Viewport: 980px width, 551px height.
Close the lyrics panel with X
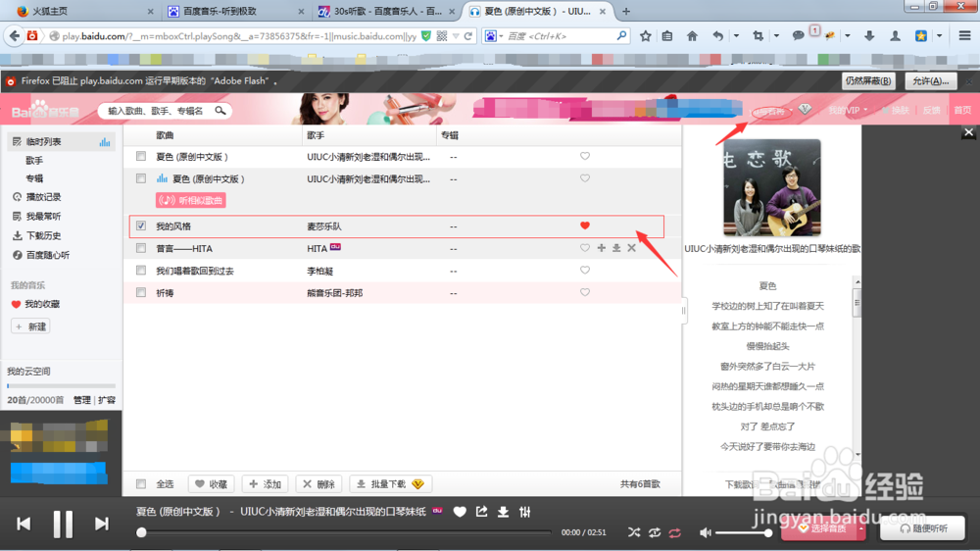pos(969,132)
